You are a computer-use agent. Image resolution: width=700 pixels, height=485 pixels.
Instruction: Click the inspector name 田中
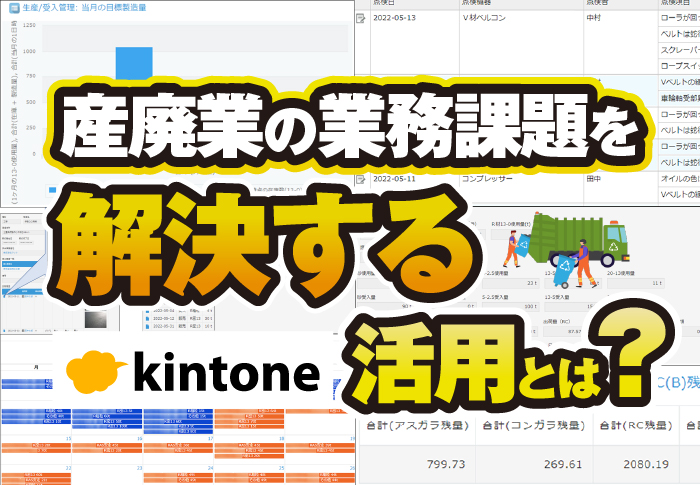pos(593,179)
